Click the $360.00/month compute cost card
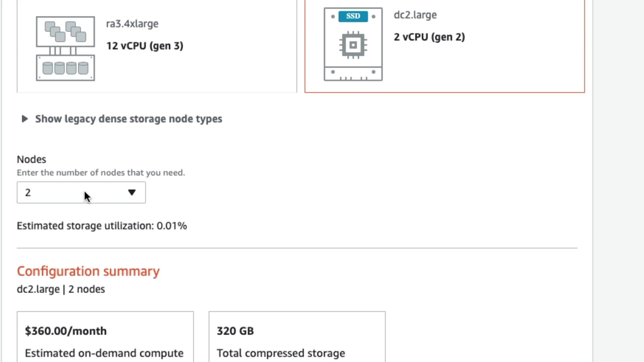This screenshot has width=644, height=362. click(x=105, y=337)
